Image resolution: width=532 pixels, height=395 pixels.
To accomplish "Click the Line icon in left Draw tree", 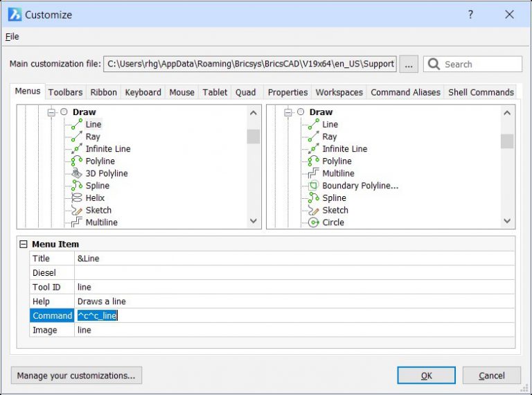I will tap(77, 124).
